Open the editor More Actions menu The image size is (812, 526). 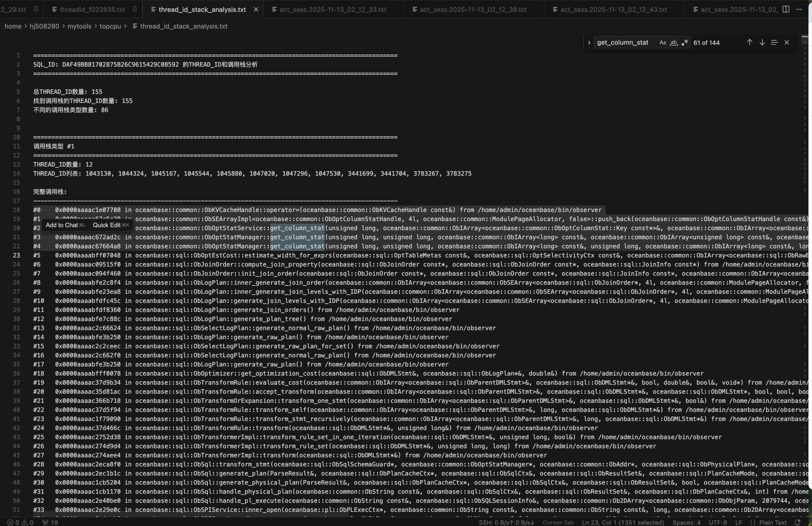pyautogui.click(x=799, y=9)
